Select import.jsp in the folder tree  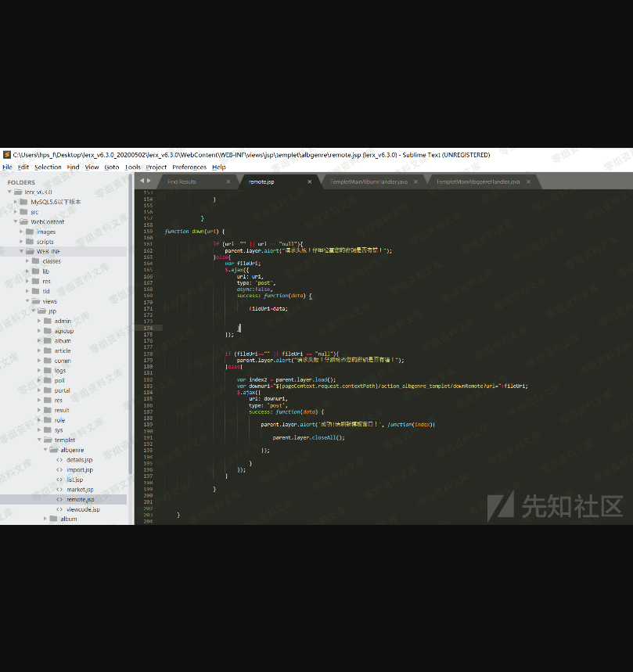coord(79,469)
